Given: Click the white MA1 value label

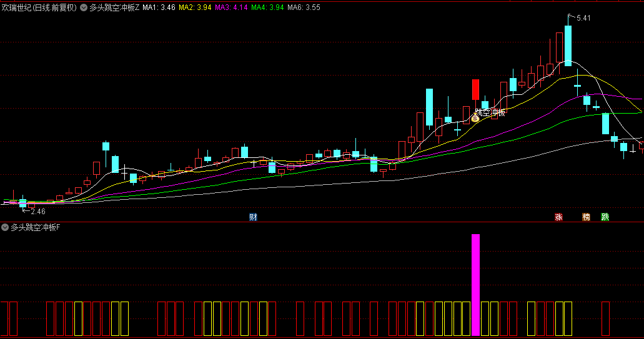Looking at the screenshot, I should (159, 8).
